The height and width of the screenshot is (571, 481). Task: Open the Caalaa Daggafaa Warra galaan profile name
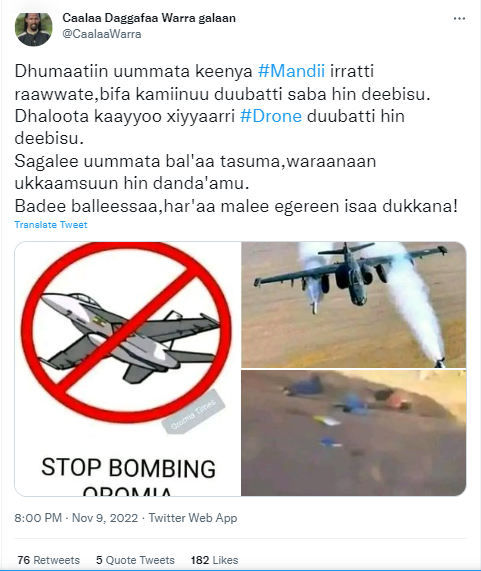[x=149, y=18]
